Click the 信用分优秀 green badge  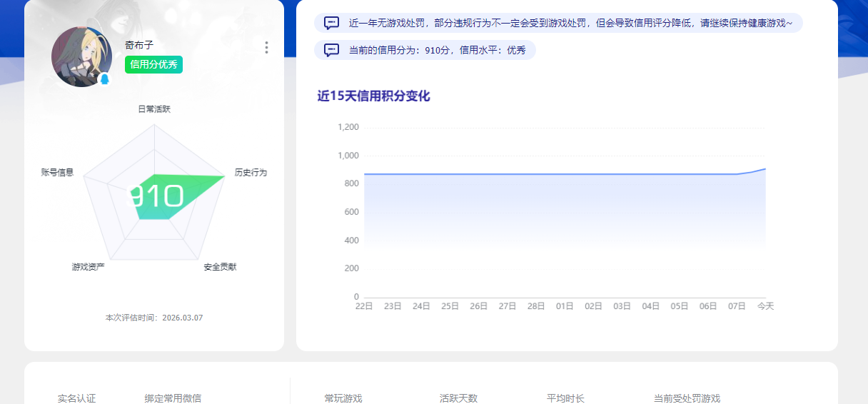point(153,64)
